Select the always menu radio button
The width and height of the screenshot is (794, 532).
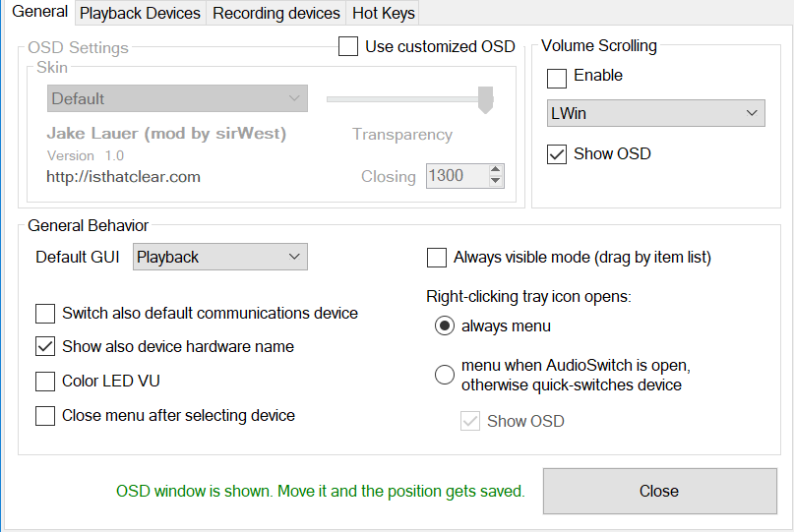(x=445, y=325)
